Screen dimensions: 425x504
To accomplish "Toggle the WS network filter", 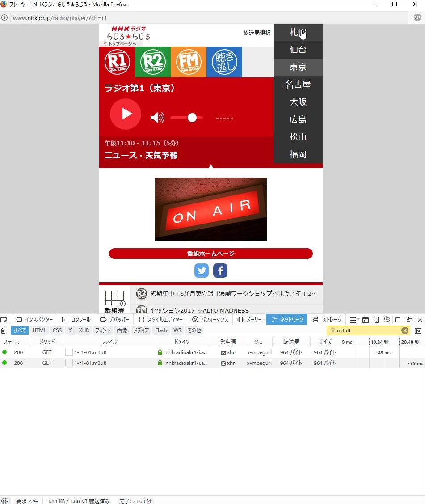I will tap(177, 330).
